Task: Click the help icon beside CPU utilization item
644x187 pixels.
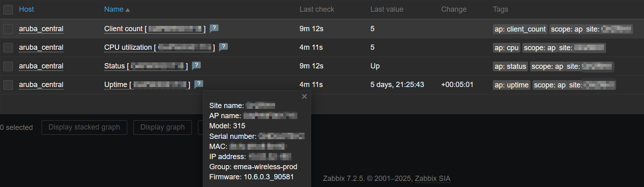Action: (x=223, y=47)
